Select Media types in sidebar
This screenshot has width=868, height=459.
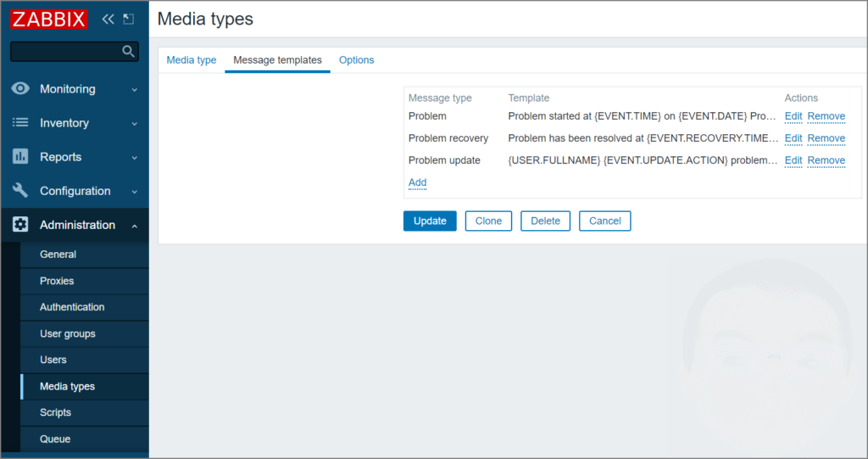click(x=67, y=386)
